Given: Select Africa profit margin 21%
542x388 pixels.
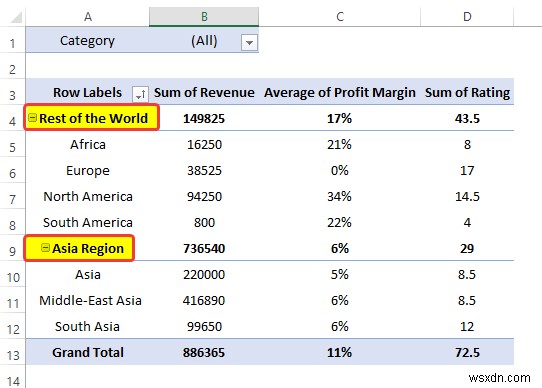Looking at the screenshot, I should tap(340, 144).
